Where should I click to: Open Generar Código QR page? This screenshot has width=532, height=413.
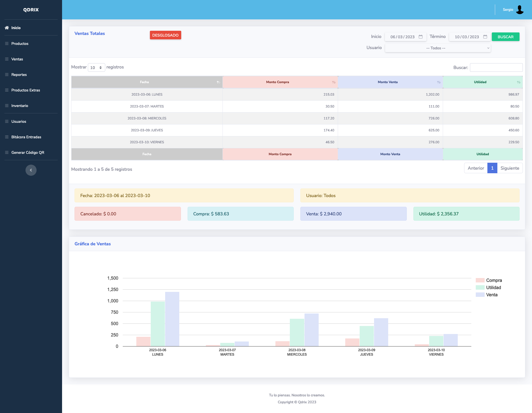click(x=31, y=152)
